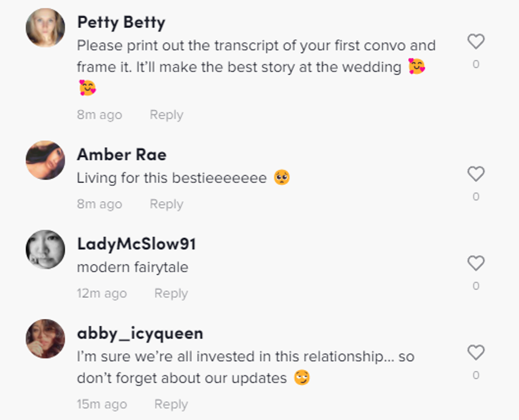The image size is (519, 420).
Task: Visit LadyMcSlow91's profile via username
Action: [x=136, y=244]
